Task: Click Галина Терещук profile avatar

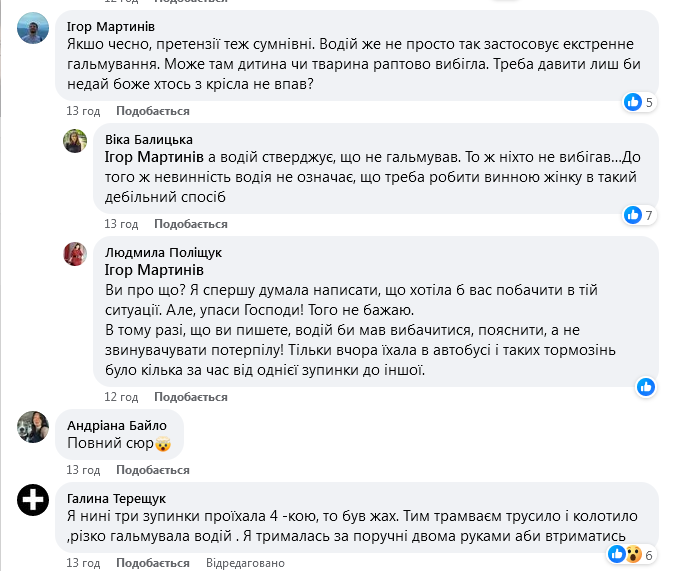Action: [x=34, y=500]
